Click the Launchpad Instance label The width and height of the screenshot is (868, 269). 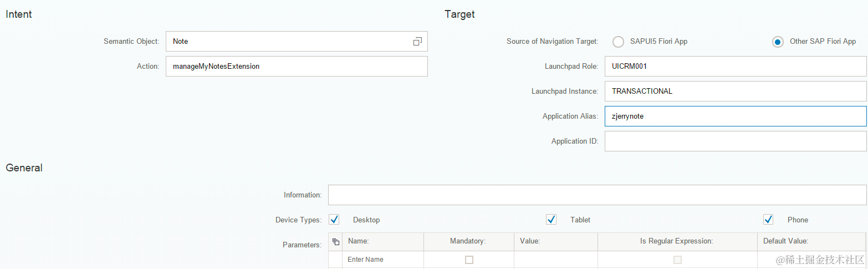[565, 92]
